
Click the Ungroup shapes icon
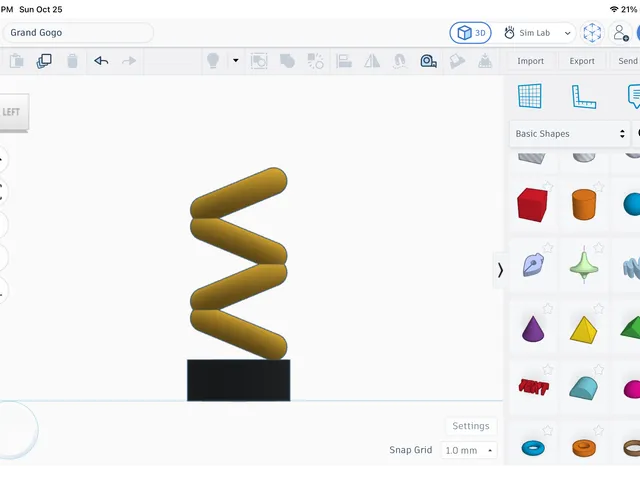[287, 61]
